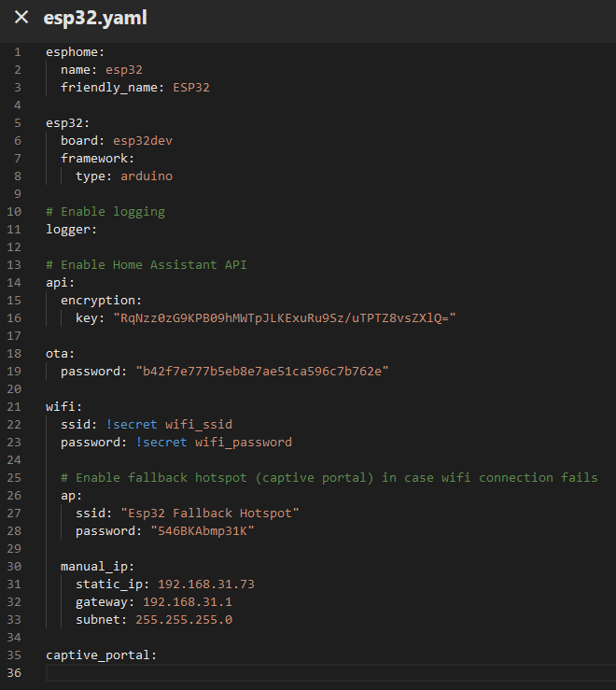Click the name value 'esp32' on line 2

coord(124,70)
